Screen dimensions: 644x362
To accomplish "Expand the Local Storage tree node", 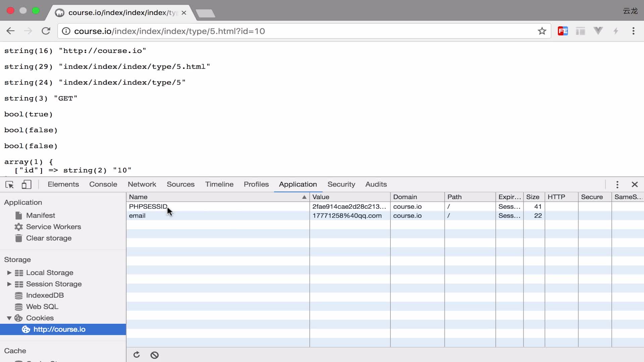I will pos(9,273).
